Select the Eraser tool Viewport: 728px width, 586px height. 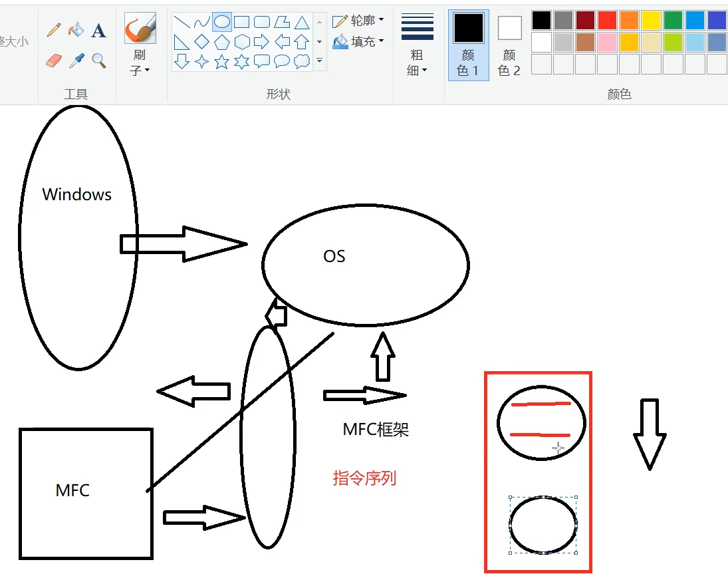[54, 61]
